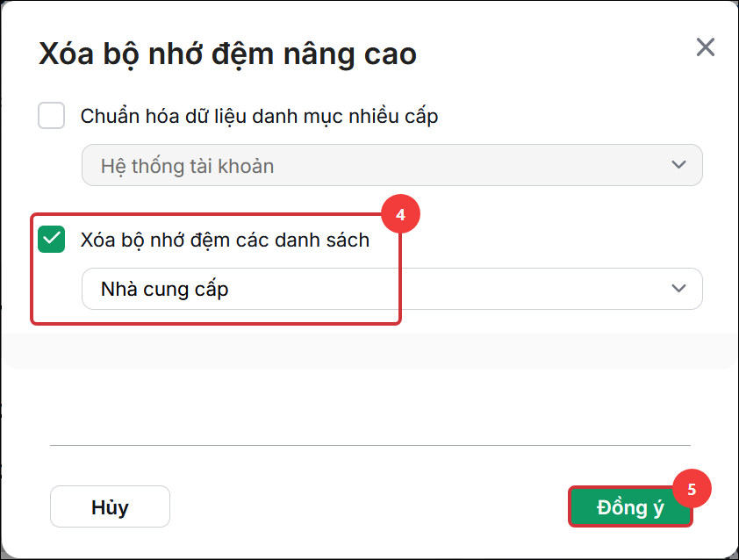Click the Hủy button

coord(110,506)
